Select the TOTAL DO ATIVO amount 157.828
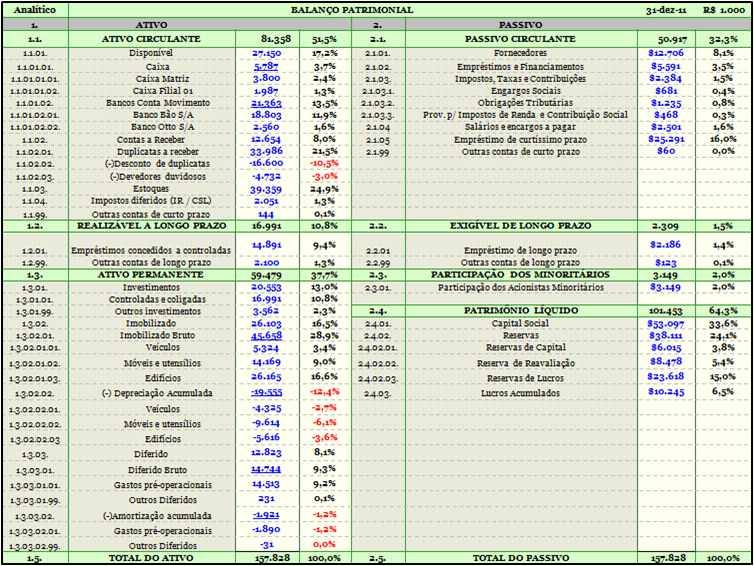Viewport: 754px width, 566px height. (272, 558)
